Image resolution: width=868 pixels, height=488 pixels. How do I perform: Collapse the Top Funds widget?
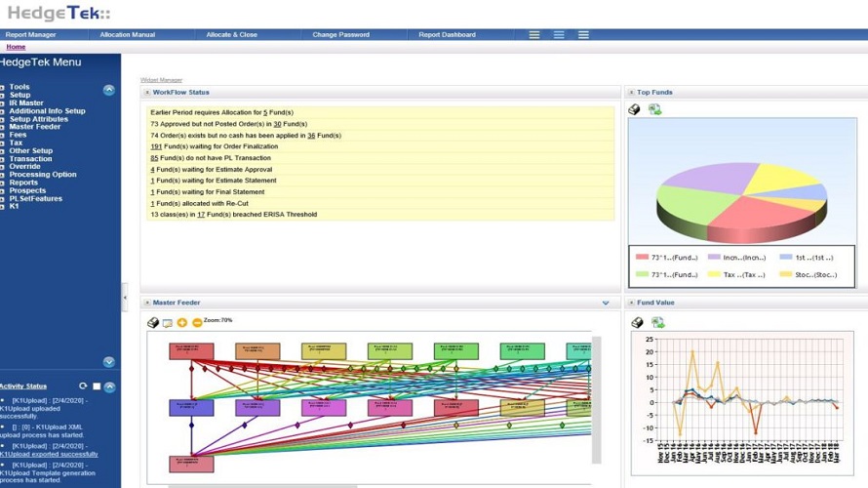pyautogui.click(x=631, y=93)
